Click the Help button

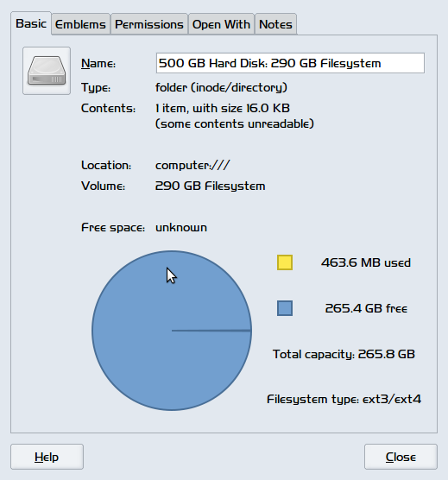coord(47,457)
